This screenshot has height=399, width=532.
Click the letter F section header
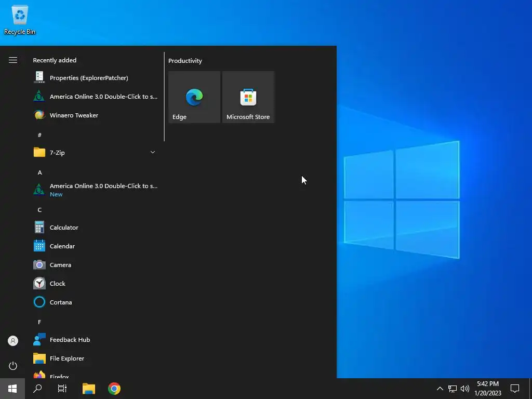click(39, 322)
